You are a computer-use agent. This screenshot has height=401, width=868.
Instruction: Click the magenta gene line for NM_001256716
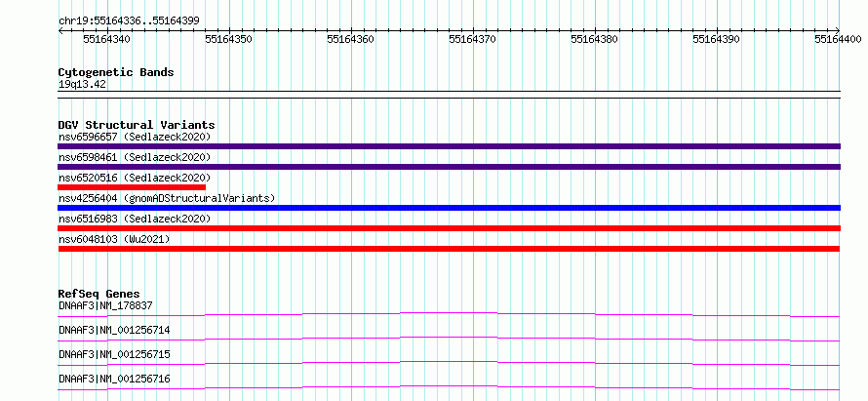[449, 387]
